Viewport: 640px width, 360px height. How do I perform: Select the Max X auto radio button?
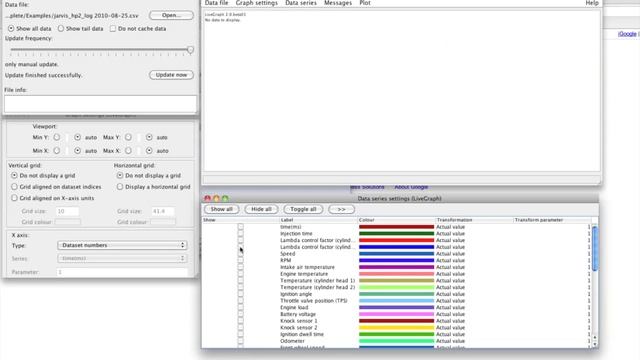(x=149, y=151)
